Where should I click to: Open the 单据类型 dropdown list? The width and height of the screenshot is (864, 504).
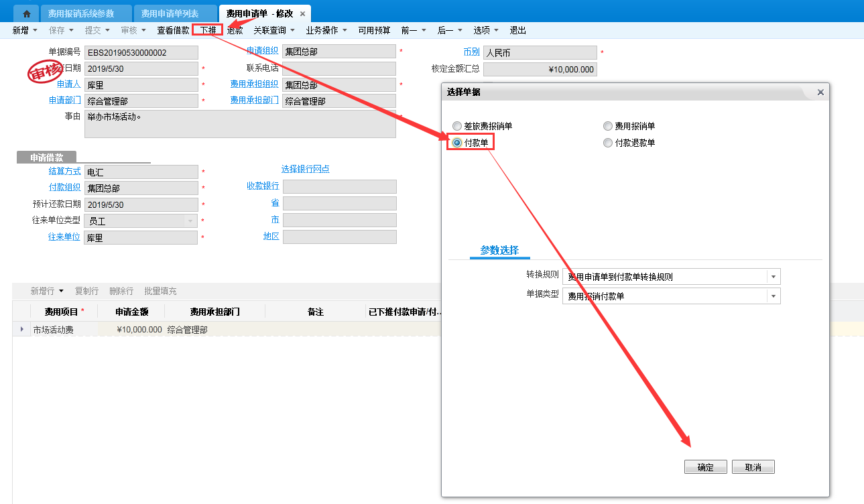coord(774,296)
